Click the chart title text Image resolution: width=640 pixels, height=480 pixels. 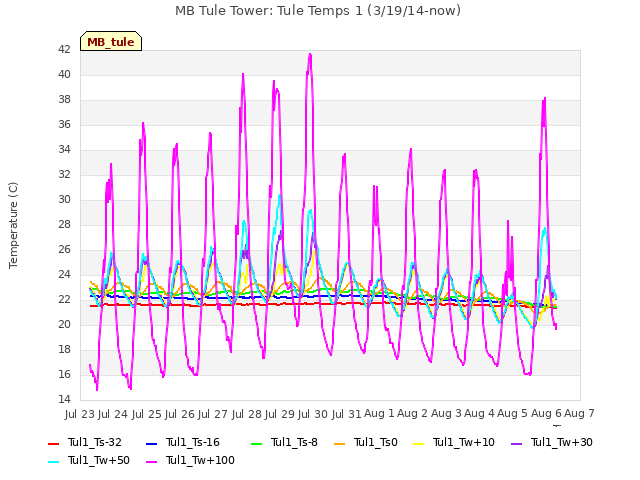pyautogui.click(x=318, y=11)
